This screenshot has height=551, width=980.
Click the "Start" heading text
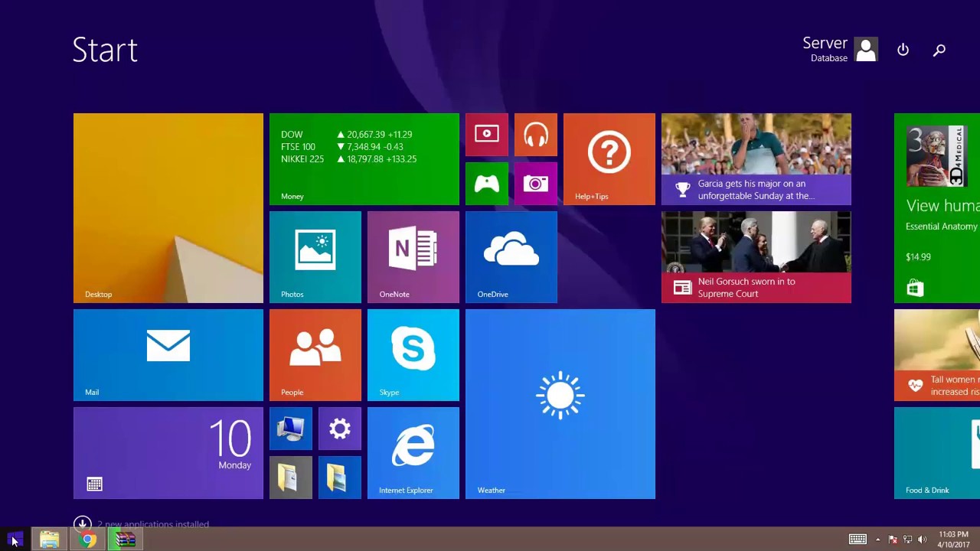point(105,51)
